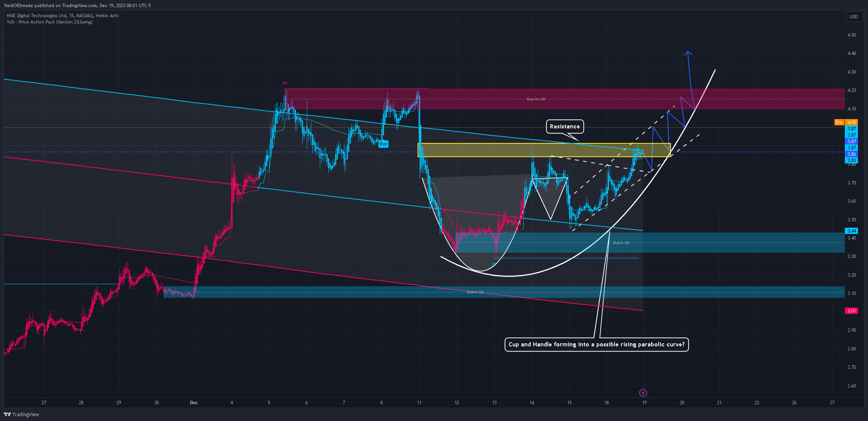
Task: Click the Bullish OB label near 3.40
Action: (x=621, y=243)
